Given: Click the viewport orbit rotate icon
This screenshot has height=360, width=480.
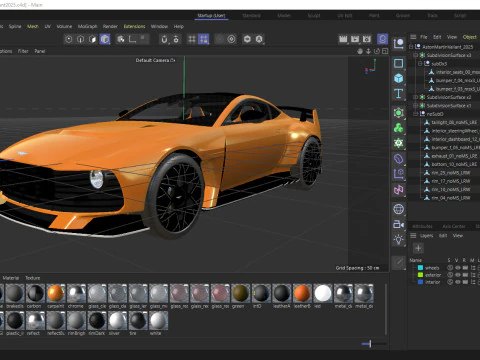Looking at the screenshot, I should [377, 51].
